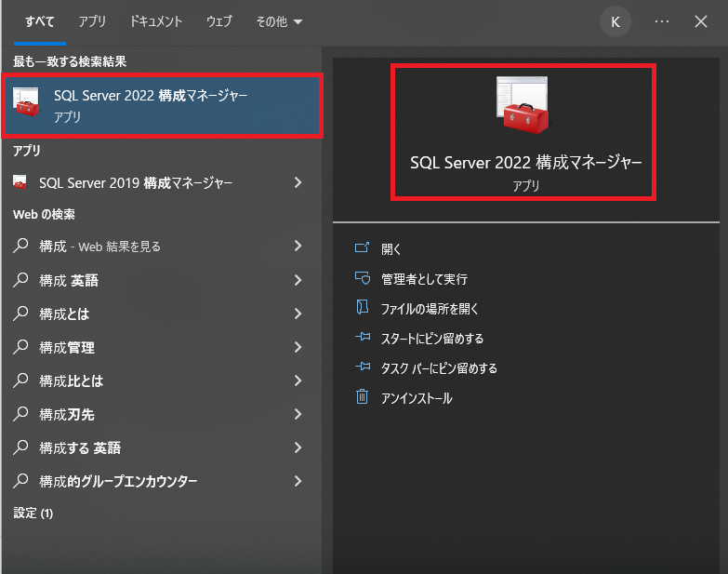Screen dimensions: 728x574
Task: Click the K account avatar
Action: coord(615,21)
